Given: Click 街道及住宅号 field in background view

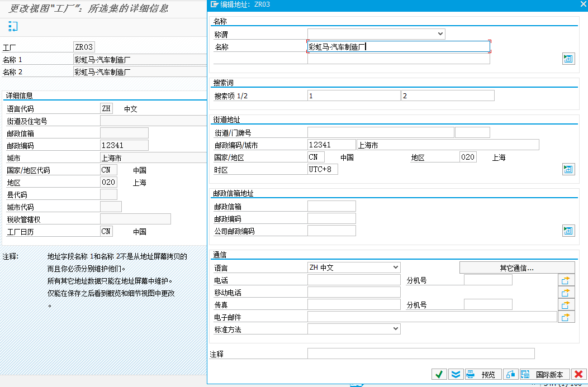Looking at the screenshot, I should click(153, 121).
